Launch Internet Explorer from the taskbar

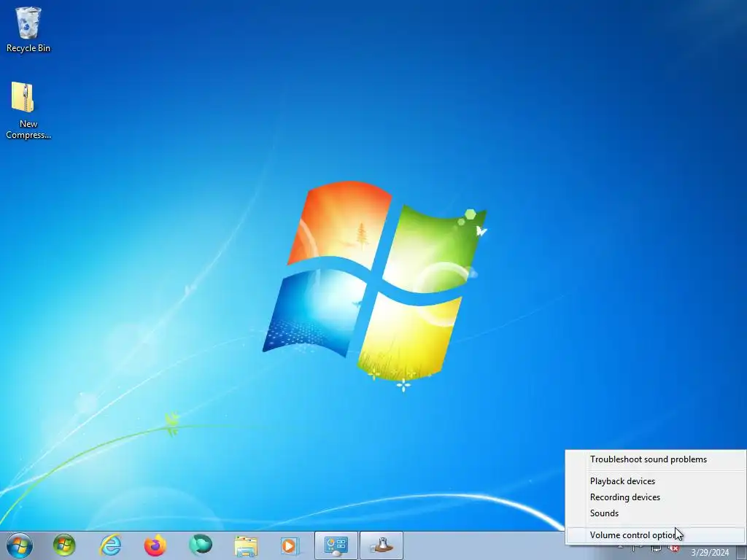coord(110,545)
